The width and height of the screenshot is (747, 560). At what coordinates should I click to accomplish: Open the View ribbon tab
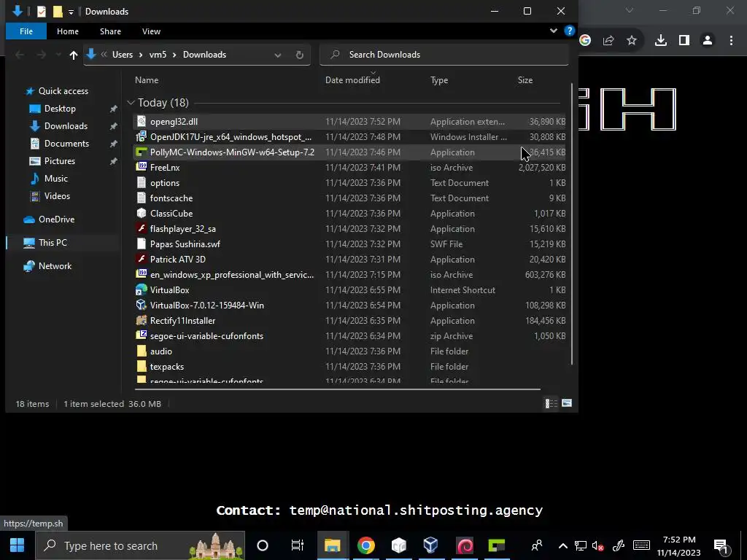(151, 31)
